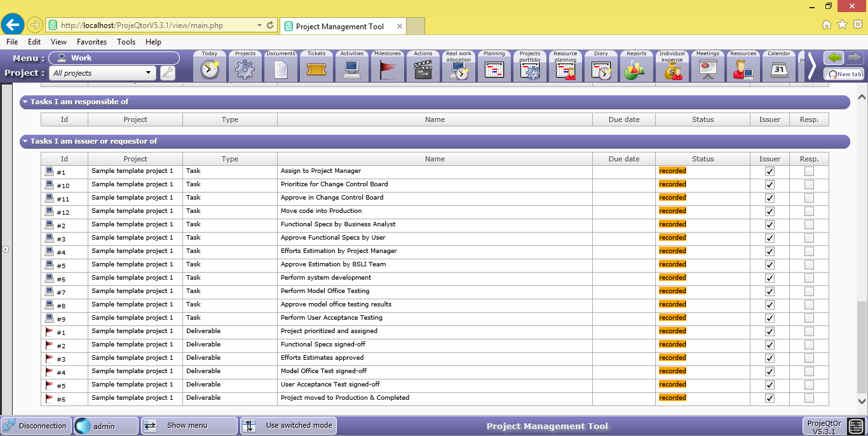Open the Favorites menu

coord(92,42)
